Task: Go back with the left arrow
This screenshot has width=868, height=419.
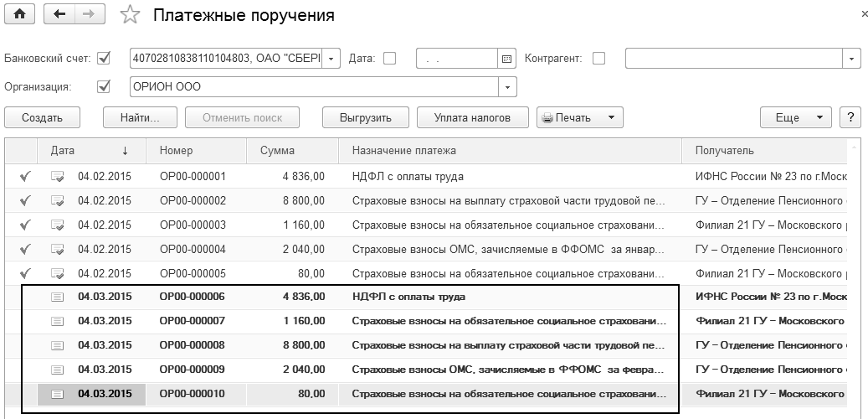Action: [x=58, y=14]
